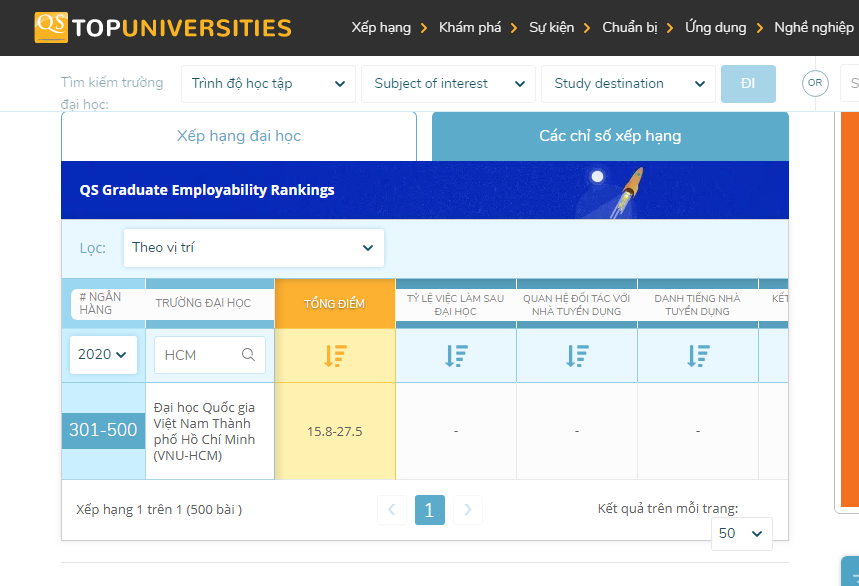This screenshot has height=586, width=859.
Task: Sort the Danh tiếng nhà tuyển dụng column
Action: pyautogui.click(x=697, y=354)
